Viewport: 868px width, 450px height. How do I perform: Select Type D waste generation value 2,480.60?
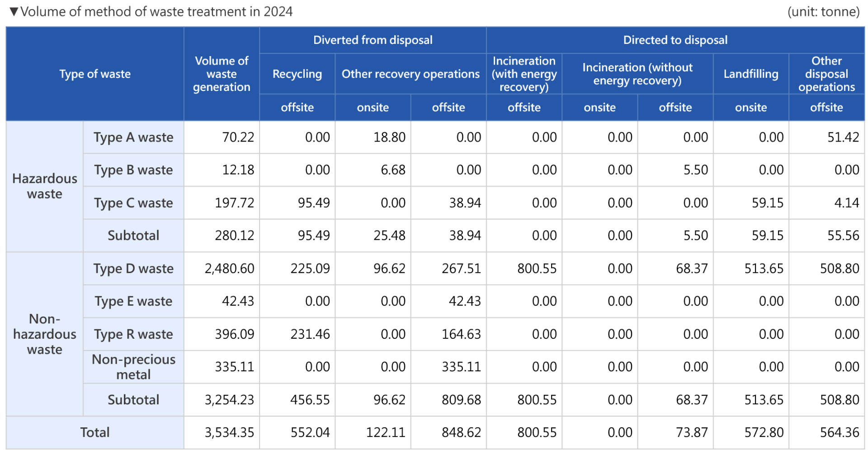point(229,269)
